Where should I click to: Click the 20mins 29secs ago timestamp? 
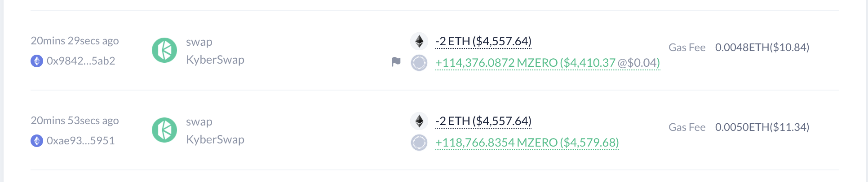coord(75,41)
